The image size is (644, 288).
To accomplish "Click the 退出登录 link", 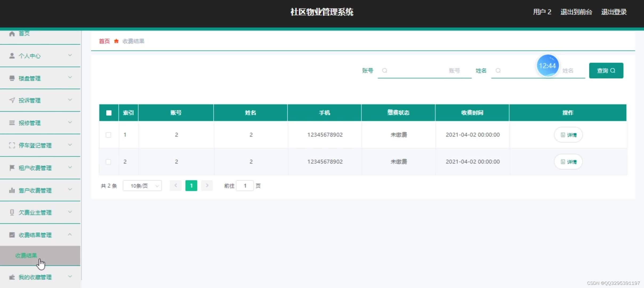I will click(614, 12).
